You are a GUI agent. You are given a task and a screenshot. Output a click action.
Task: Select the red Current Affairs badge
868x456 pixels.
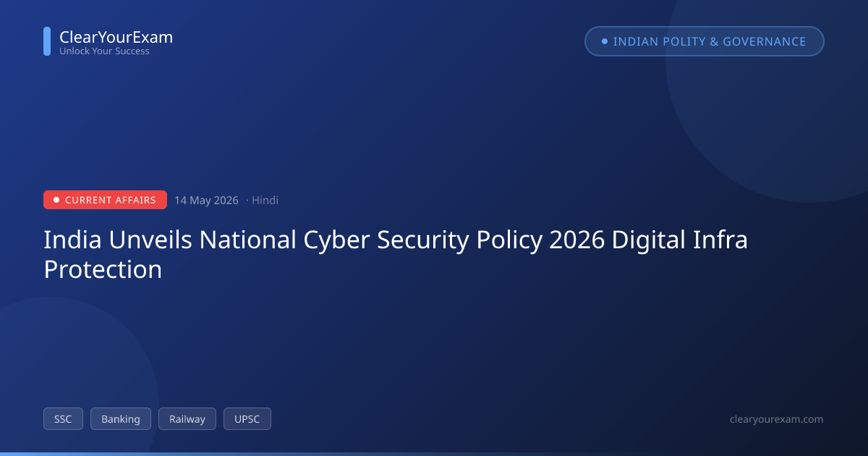105,200
